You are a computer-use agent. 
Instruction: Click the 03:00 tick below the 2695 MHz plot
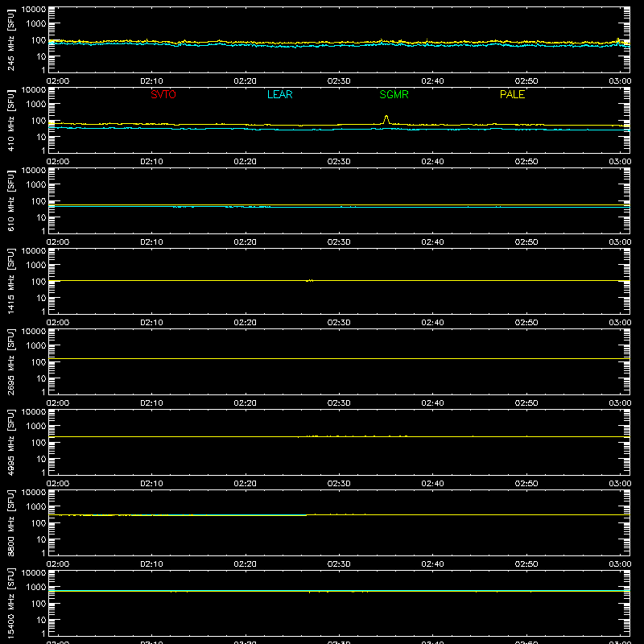[x=620, y=403]
